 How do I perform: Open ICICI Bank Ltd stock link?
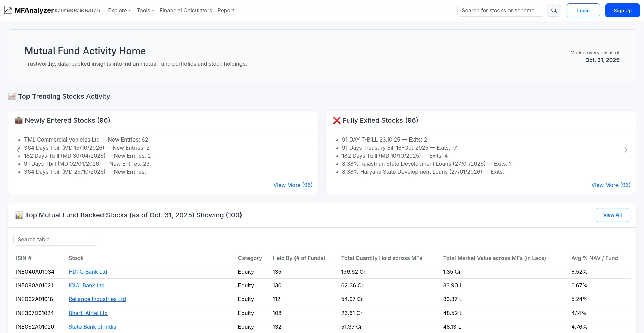[x=87, y=285]
